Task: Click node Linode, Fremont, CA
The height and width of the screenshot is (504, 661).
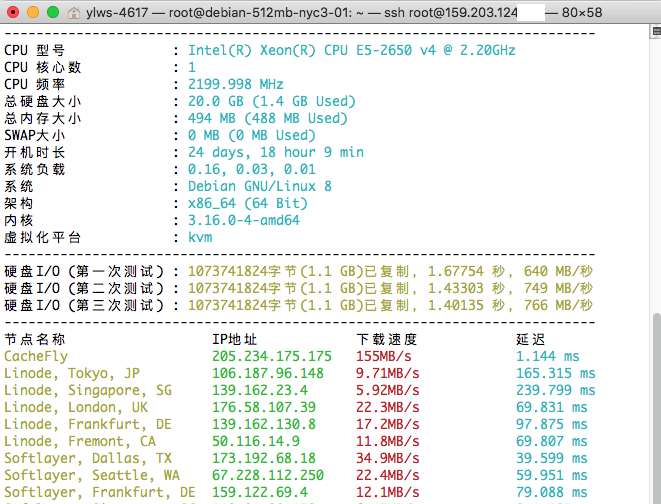Action: tap(80, 441)
